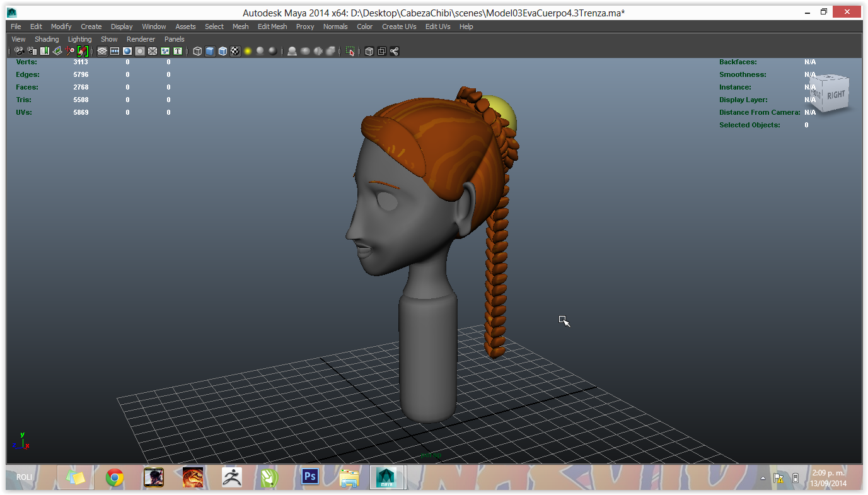868x495 pixels.
Task: Open the Camera Attributes icon
Action: click(32, 51)
